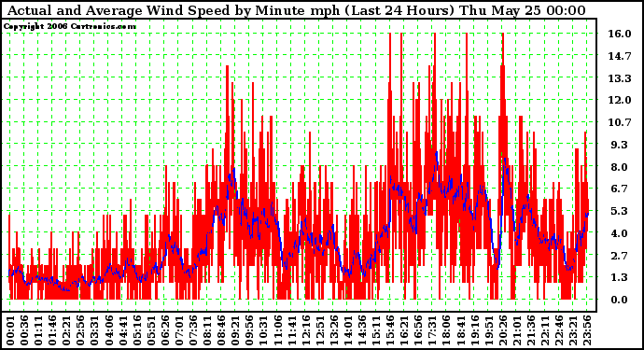The width and height of the screenshot is (644, 350).
Task: Click the 00:01 time label on x-axis
Action: [x=10, y=330]
